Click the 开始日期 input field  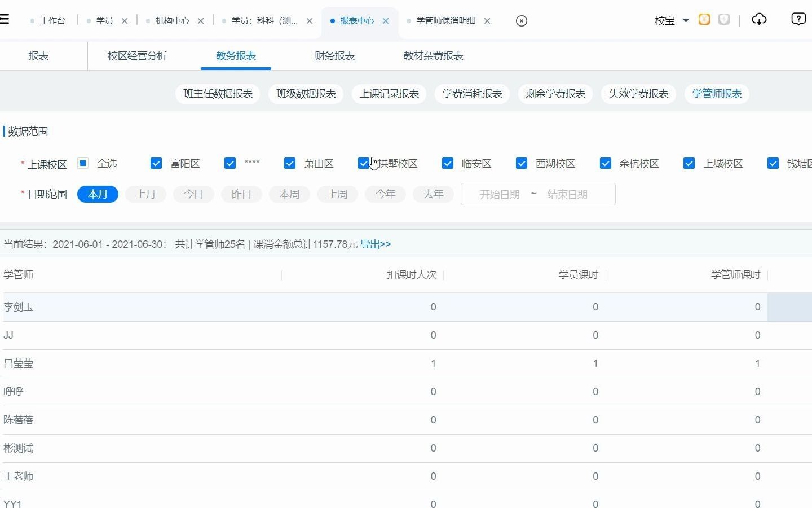(500, 194)
